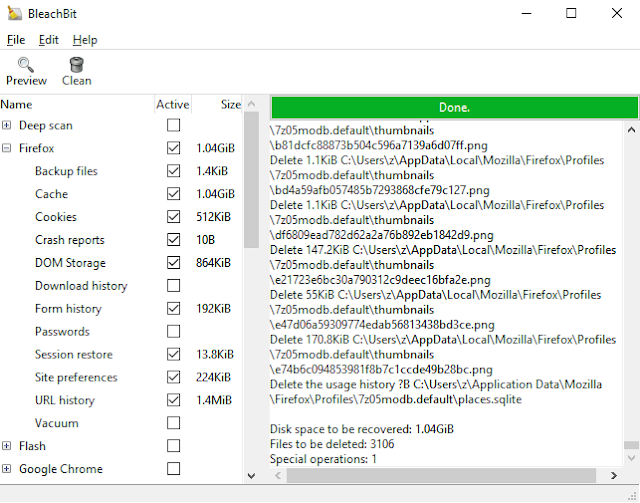640x503 pixels.
Task: Toggle the Site preferences checkbox
Action: coord(173,377)
